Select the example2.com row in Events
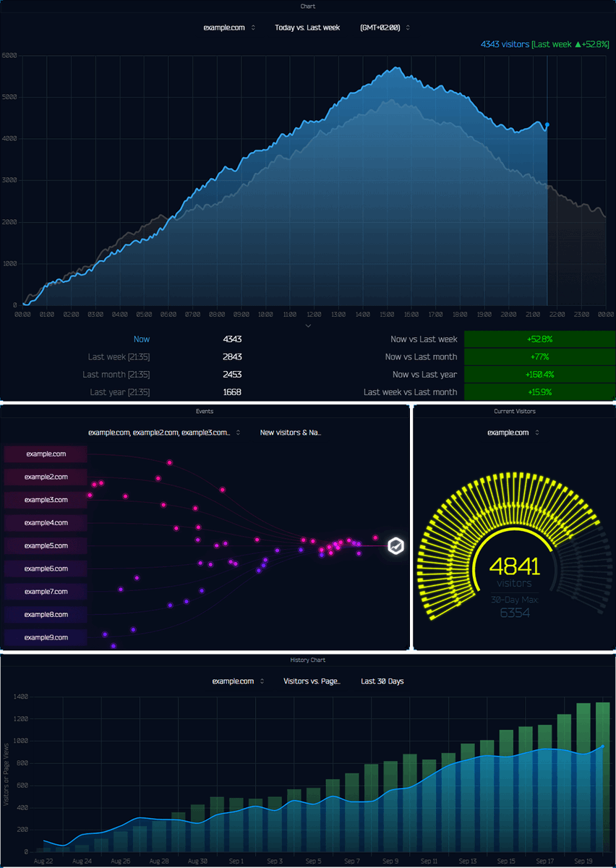The width and height of the screenshot is (616, 868). [46, 477]
